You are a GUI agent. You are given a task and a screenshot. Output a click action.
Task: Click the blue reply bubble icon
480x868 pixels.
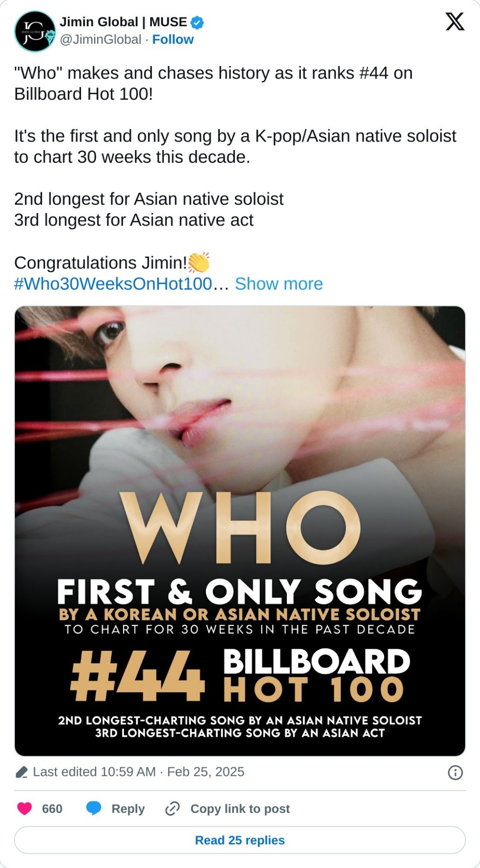(94, 808)
